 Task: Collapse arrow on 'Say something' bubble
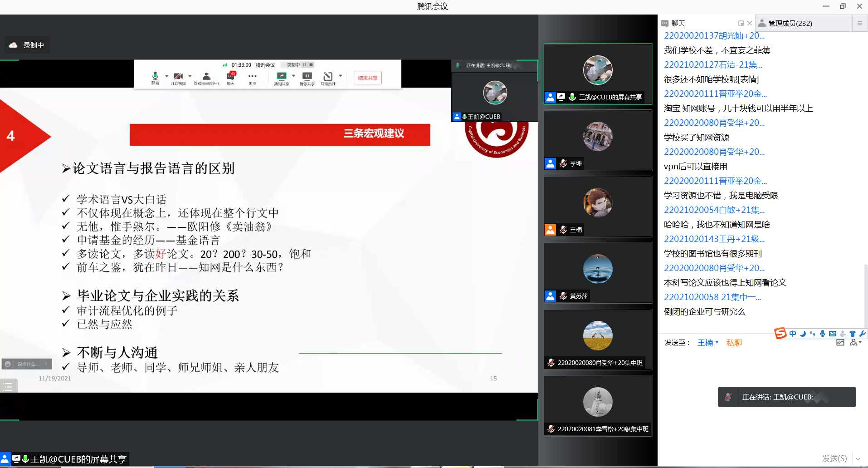click(x=46, y=364)
